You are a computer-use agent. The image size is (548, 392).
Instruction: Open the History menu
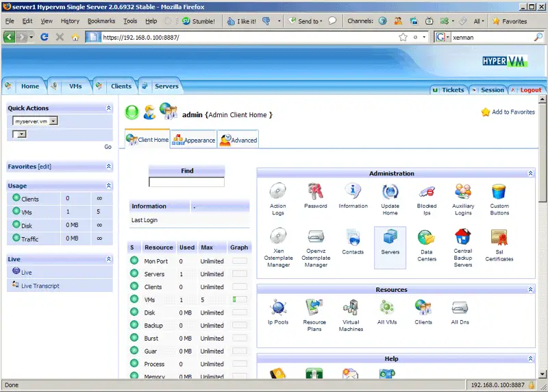pyautogui.click(x=70, y=21)
